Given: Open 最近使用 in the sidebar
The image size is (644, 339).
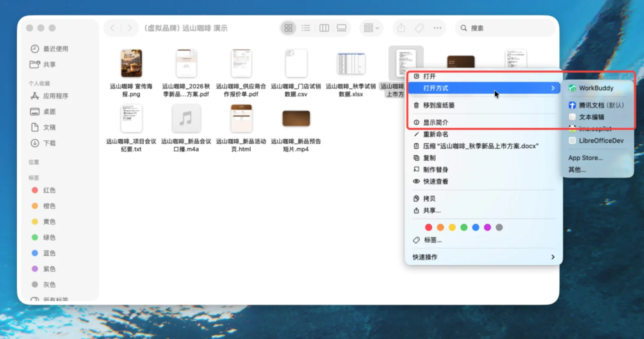Looking at the screenshot, I should click(x=49, y=49).
